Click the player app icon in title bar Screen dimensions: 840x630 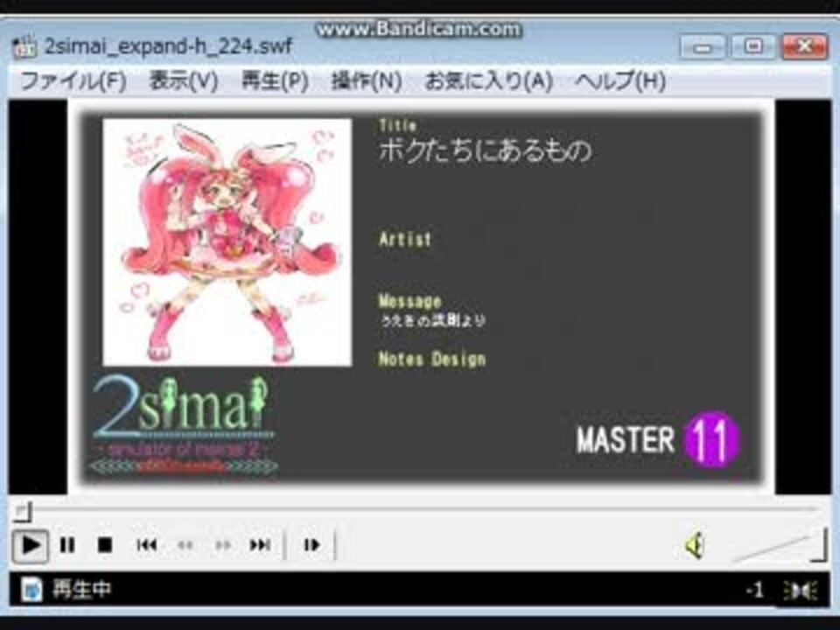tap(24, 46)
